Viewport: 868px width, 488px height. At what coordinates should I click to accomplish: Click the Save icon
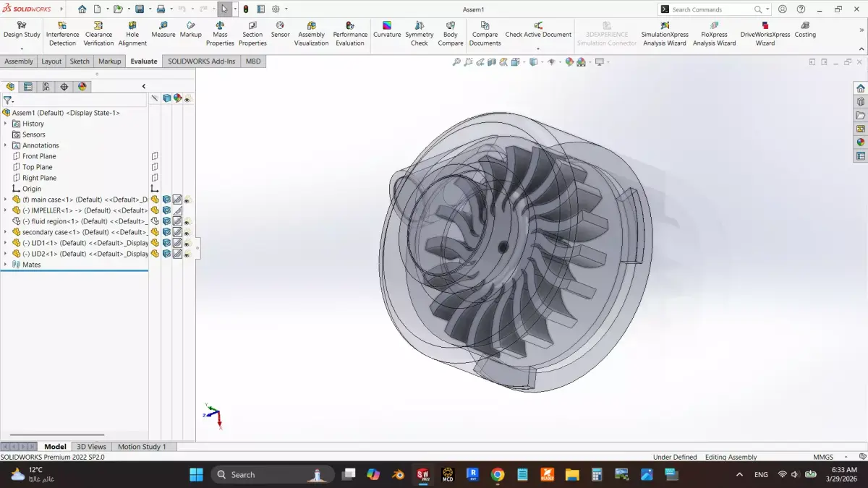(x=139, y=9)
